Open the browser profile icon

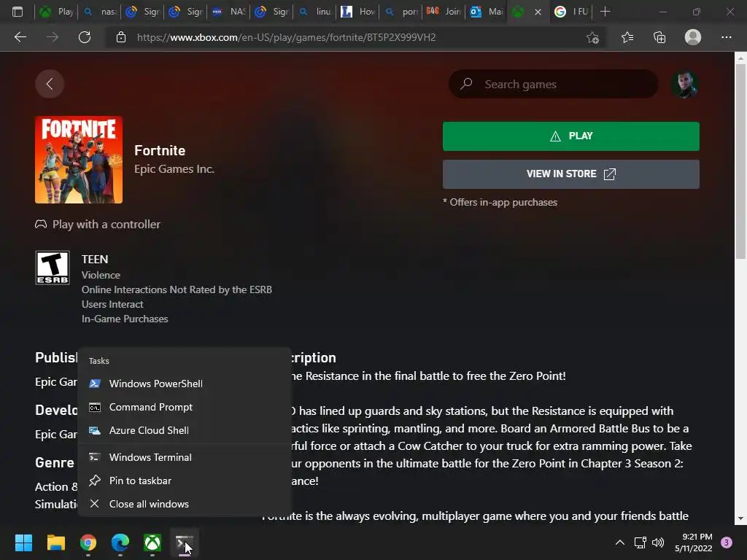pyautogui.click(x=693, y=37)
